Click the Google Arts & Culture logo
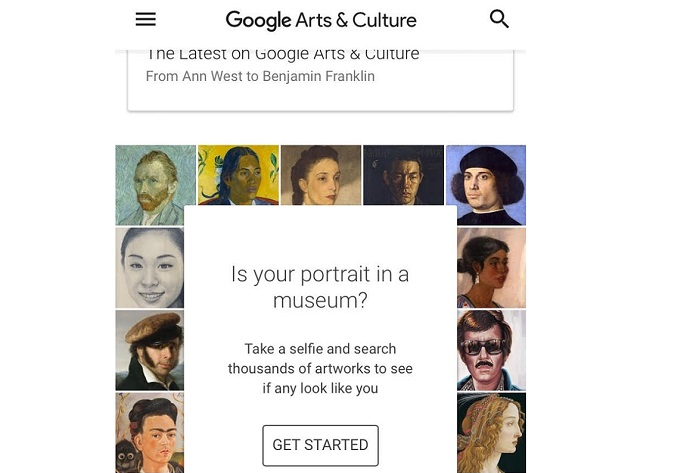Image resolution: width=690 pixels, height=473 pixels. pyautogui.click(x=320, y=20)
